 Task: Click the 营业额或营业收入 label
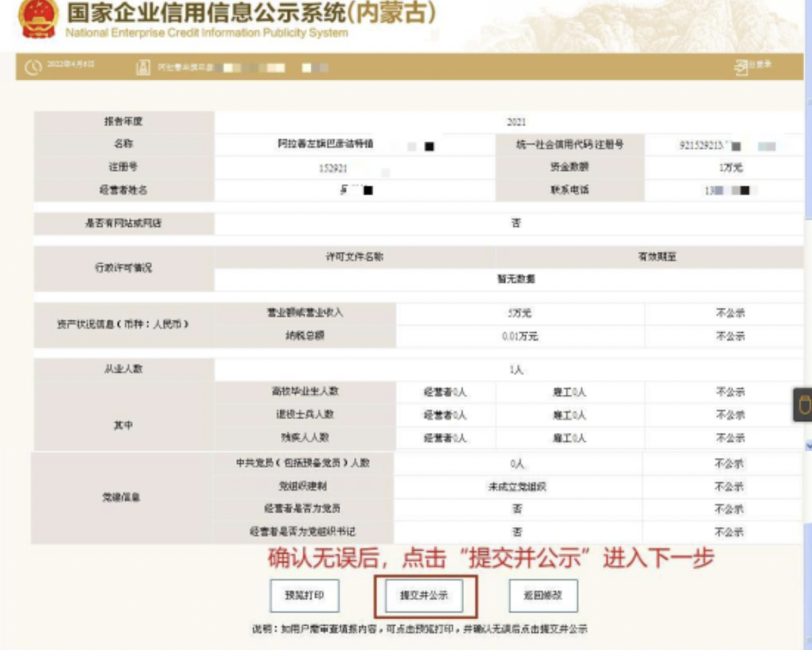tap(305, 312)
